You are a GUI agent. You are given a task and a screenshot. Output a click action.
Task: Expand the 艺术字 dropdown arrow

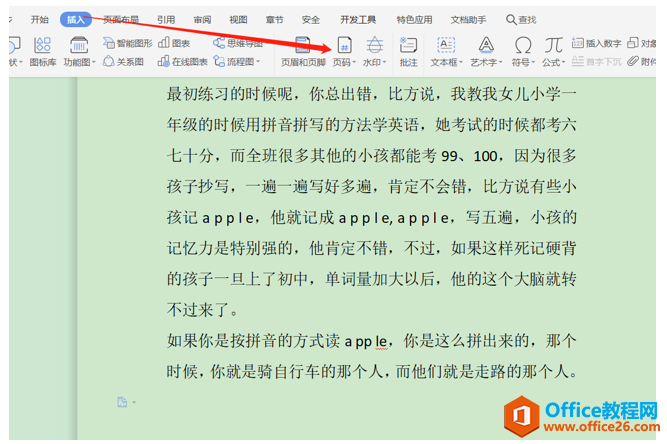pyautogui.click(x=500, y=63)
